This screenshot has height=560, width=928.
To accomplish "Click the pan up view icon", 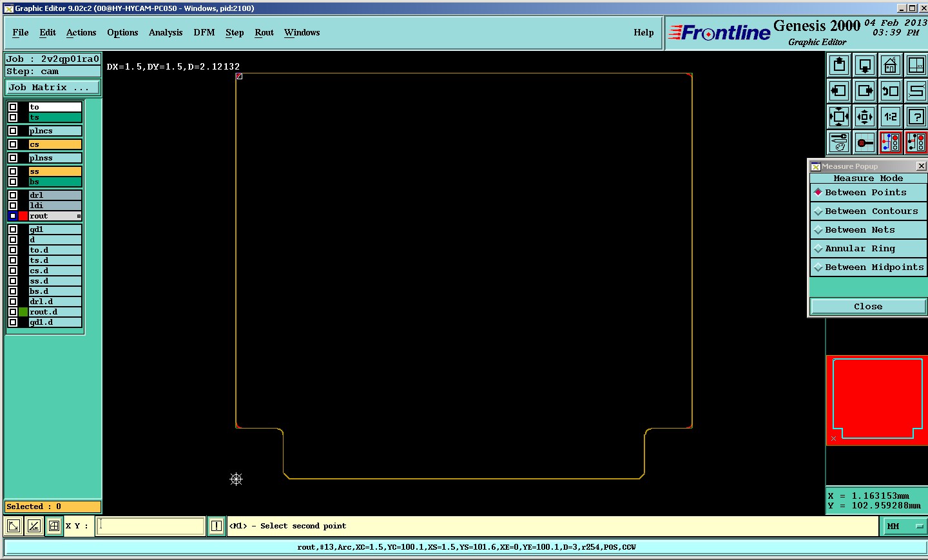I will coord(839,65).
